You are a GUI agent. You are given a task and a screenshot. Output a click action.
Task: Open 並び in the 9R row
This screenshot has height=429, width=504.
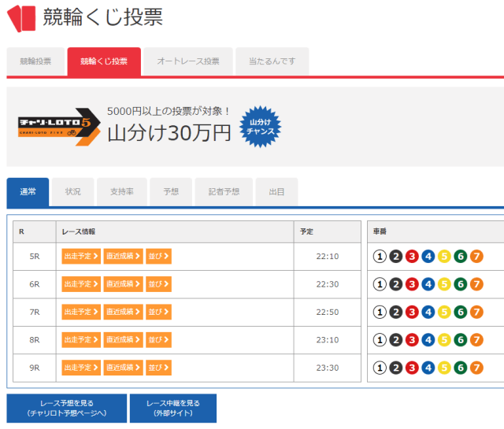click(x=159, y=368)
